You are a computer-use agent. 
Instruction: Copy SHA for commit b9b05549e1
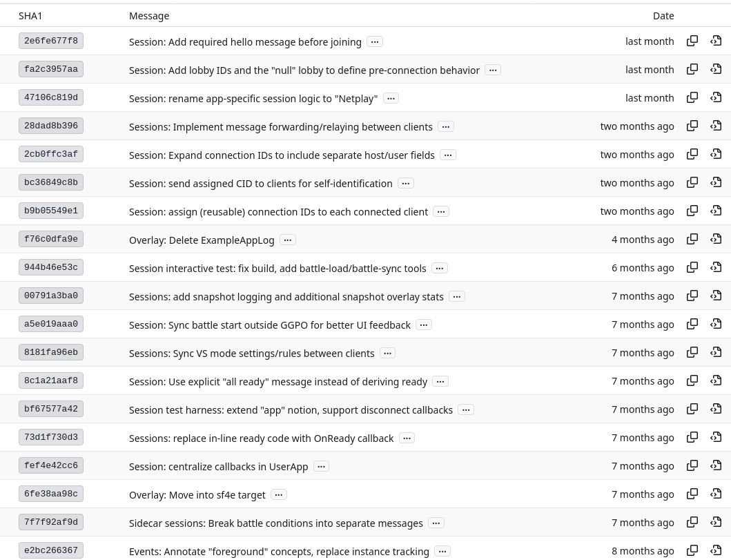click(x=692, y=211)
